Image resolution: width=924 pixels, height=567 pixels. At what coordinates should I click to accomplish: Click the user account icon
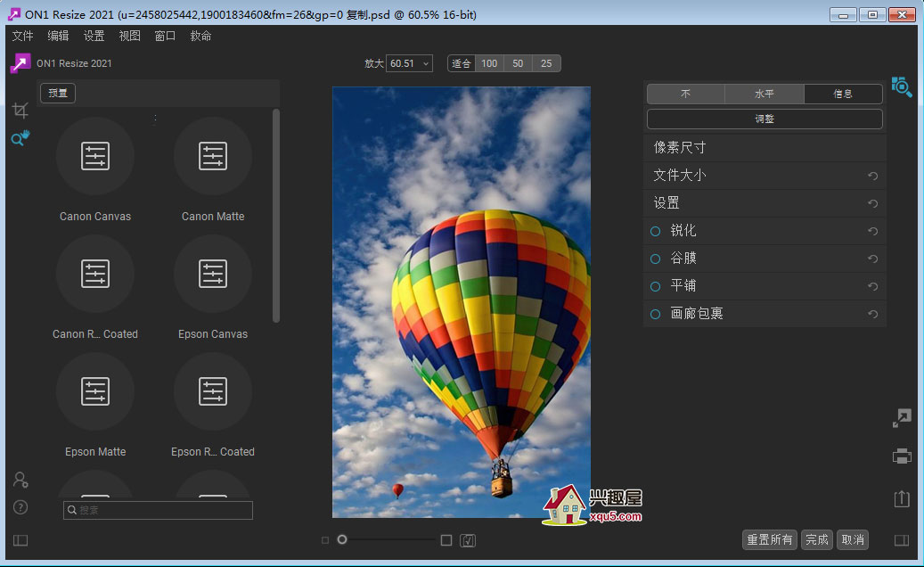click(20, 480)
